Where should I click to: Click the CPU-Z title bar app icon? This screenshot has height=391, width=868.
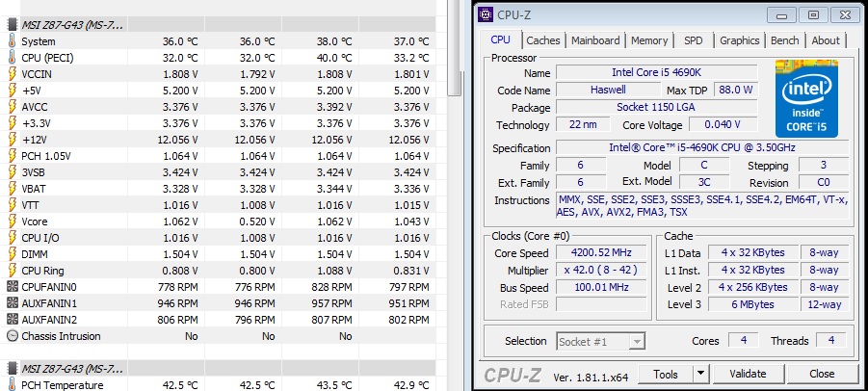(x=487, y=14)
